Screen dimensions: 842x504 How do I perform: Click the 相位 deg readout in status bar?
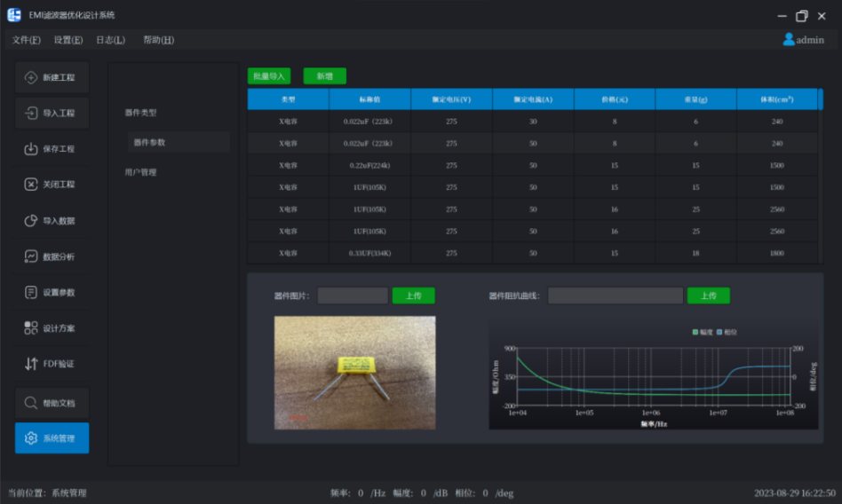[484, 492]
